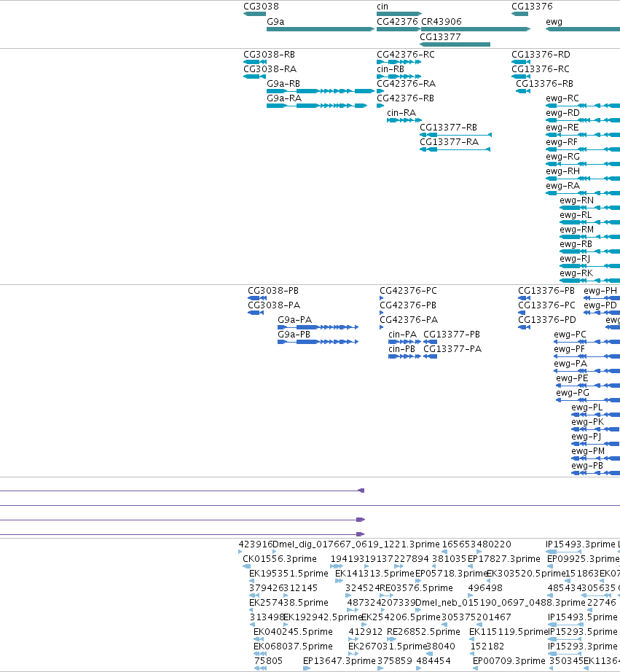Click protein ewg-PF label
Viewport: 620px width, 672px height.
569,349
